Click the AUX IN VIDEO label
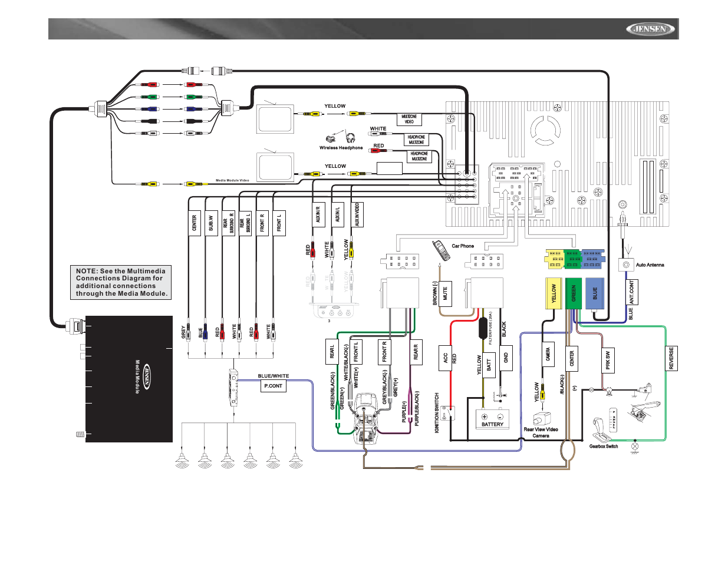 pos(357,214)
